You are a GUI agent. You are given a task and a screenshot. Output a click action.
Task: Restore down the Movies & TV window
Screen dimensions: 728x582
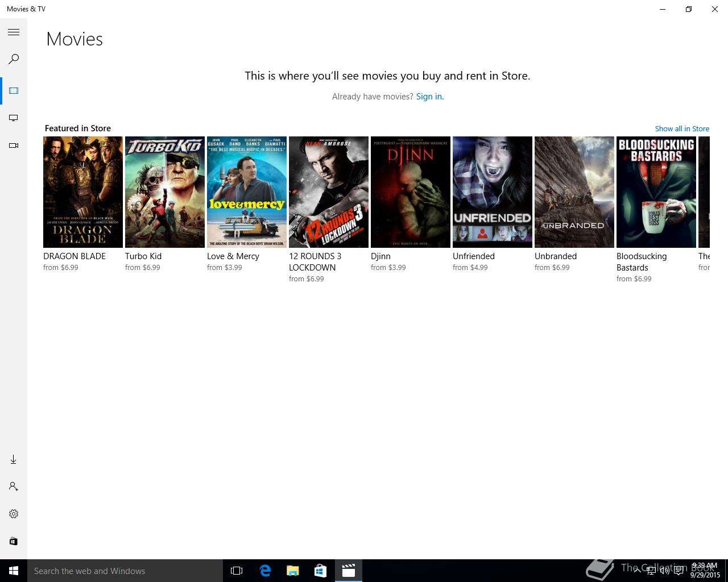pyautogui.click(x=689, y=9)
